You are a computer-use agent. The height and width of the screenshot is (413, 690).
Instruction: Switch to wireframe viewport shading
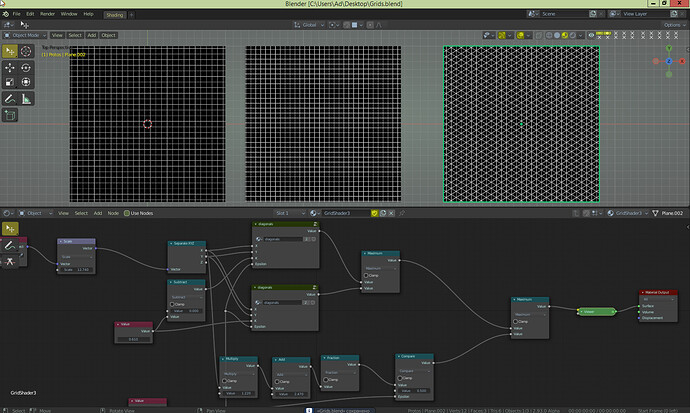coord(549,35)
